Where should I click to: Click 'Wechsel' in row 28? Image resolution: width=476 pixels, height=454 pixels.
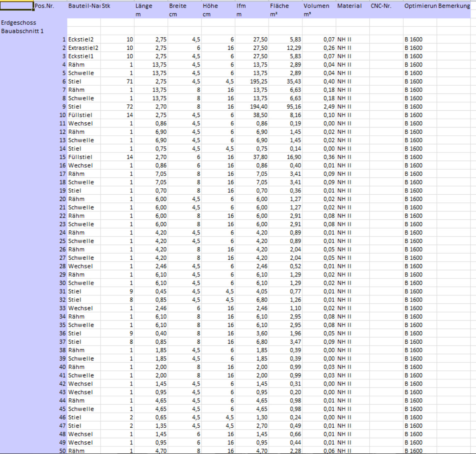(84, 266)
